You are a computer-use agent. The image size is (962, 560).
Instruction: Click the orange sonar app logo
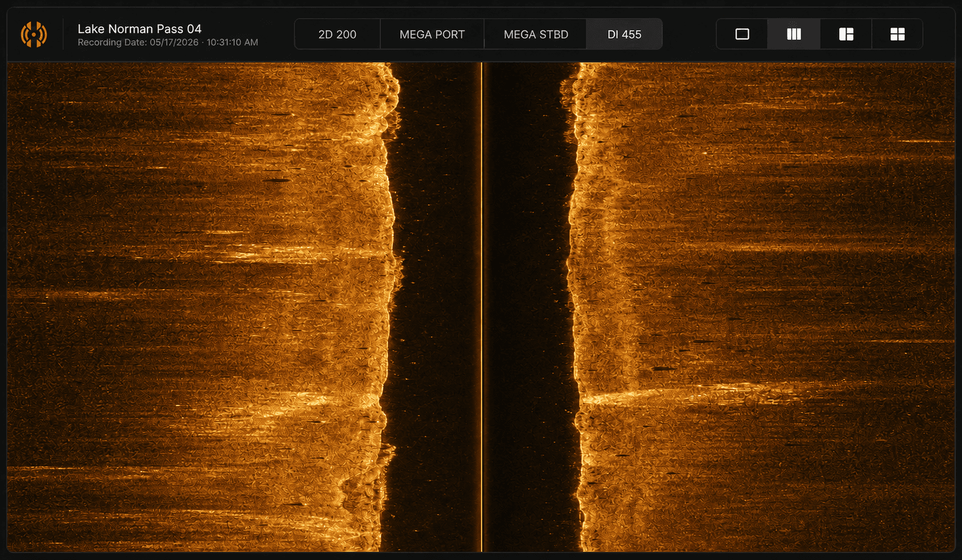pyautogui.click(x=34, y=35)
